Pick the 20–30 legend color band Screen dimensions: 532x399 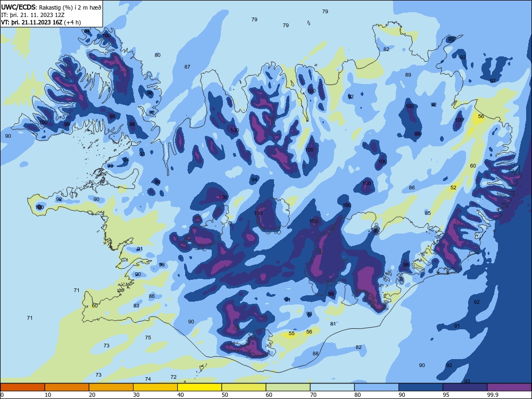111,387
